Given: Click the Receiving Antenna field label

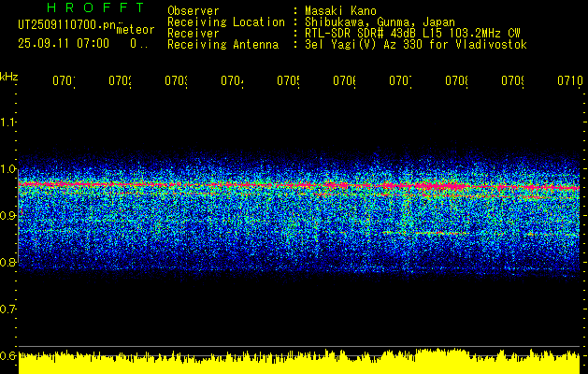Looking at the screenshot, I should click(222, 45).
